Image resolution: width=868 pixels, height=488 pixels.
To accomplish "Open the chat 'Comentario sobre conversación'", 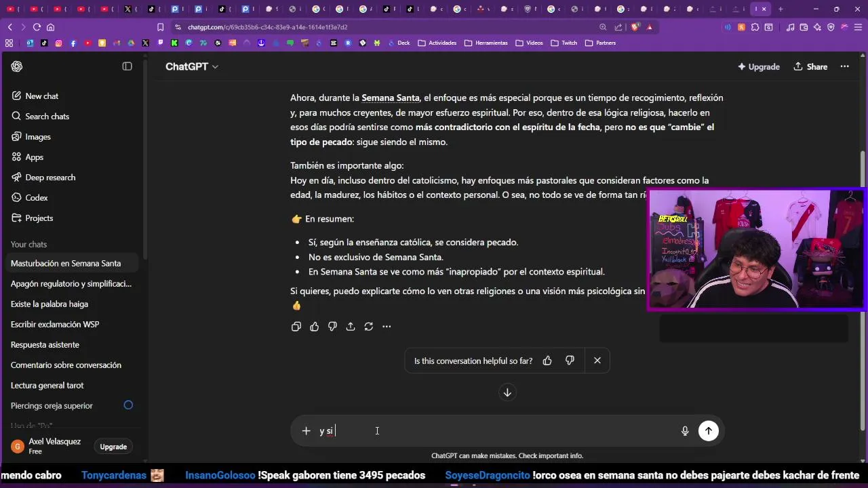I will (72, 365).
